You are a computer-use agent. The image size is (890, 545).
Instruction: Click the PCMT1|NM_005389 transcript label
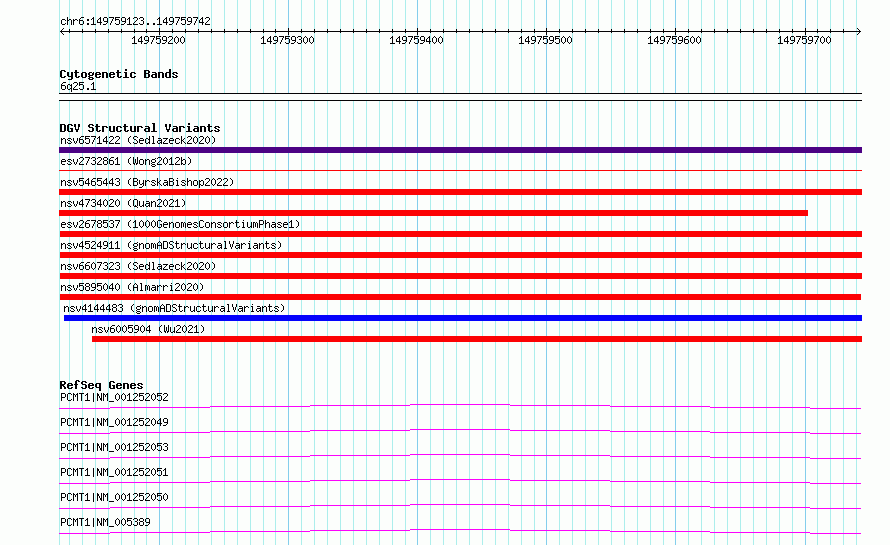point(105,522)
